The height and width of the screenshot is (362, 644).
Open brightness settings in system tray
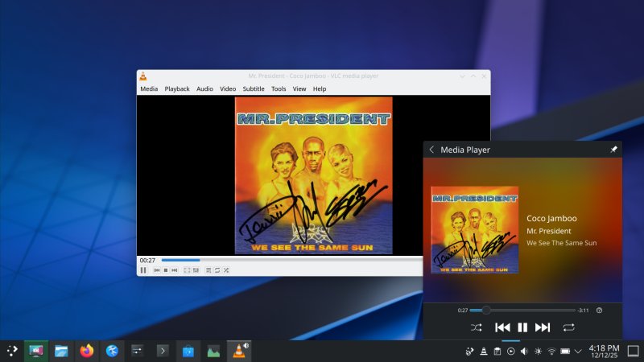tap(538, 352)
